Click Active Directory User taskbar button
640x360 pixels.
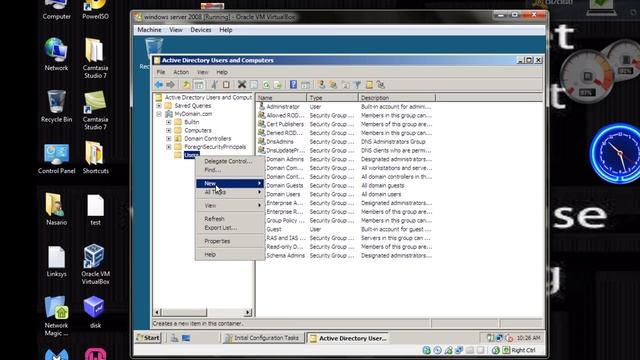coord(348,338)
